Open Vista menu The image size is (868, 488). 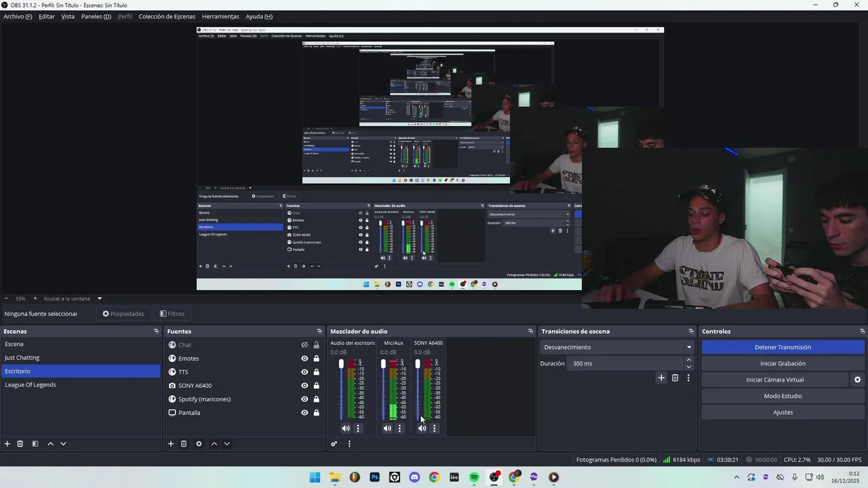pos(68,16)
